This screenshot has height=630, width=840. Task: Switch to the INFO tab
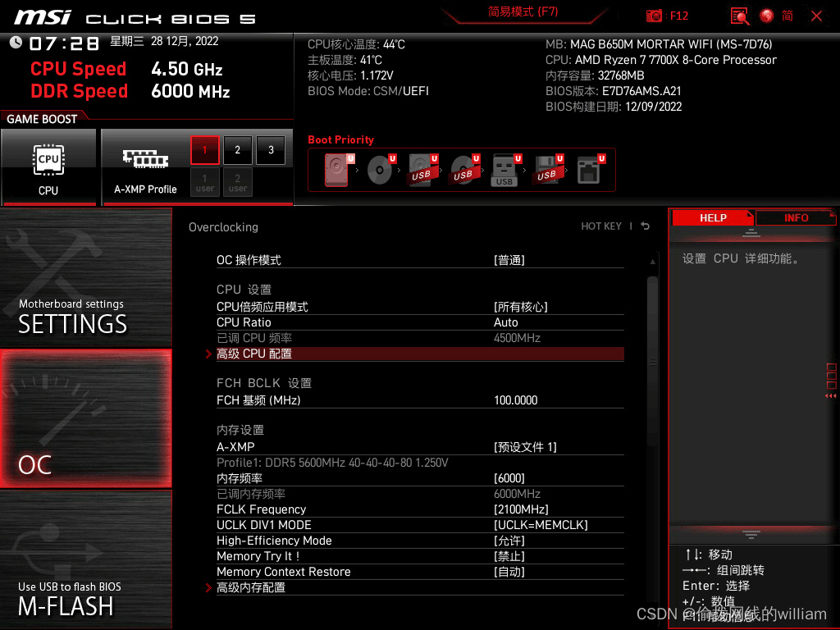pyautogui.click(x=796, y=218)
